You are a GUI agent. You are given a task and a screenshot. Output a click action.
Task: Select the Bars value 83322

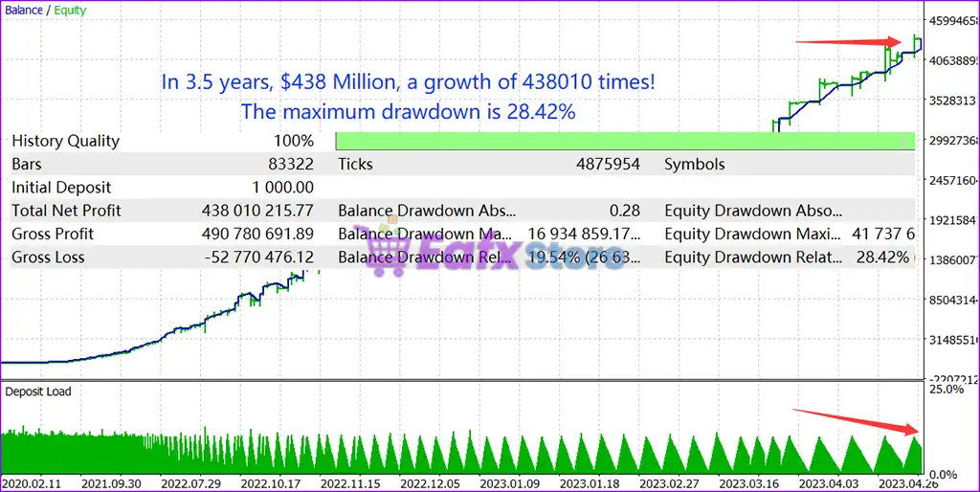pyautogui.click(x=291, y=165)
